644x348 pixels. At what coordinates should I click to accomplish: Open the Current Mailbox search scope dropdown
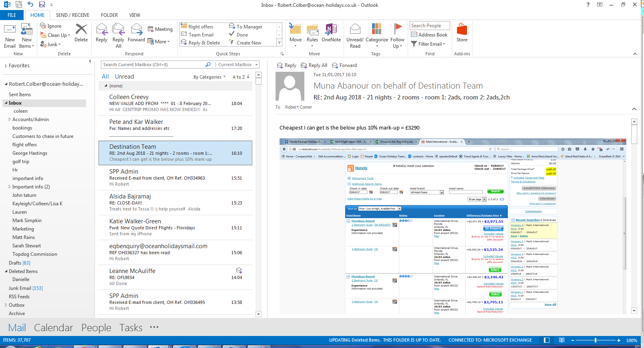pos(238,65)
